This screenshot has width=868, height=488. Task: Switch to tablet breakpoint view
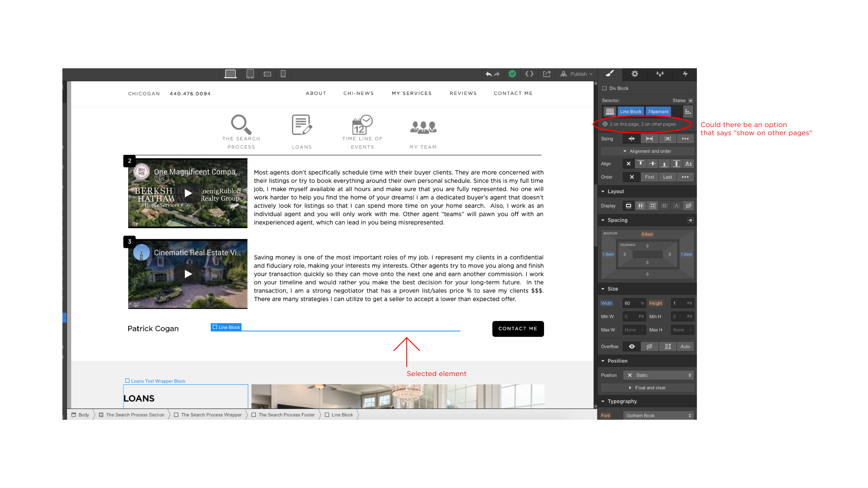[x=250, y=74]
